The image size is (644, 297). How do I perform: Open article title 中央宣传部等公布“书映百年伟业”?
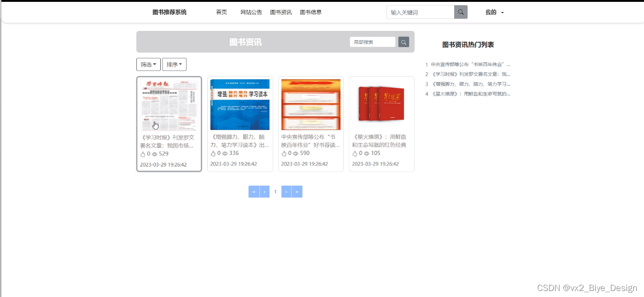pyautogui.click(x=310, y=141)
